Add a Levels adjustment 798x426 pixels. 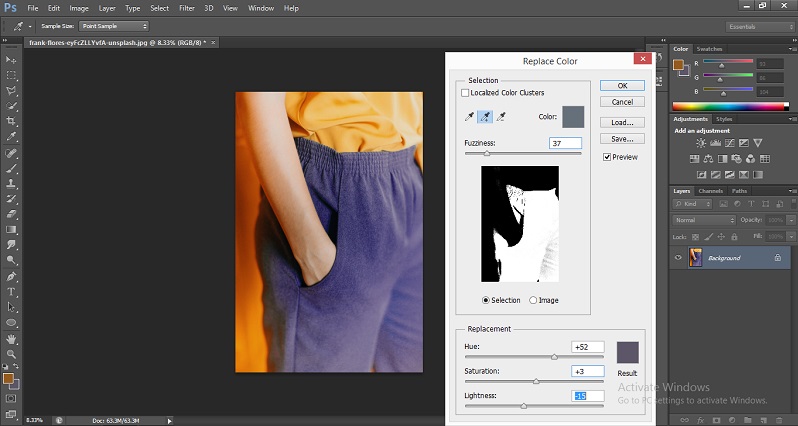click(715, 143)
